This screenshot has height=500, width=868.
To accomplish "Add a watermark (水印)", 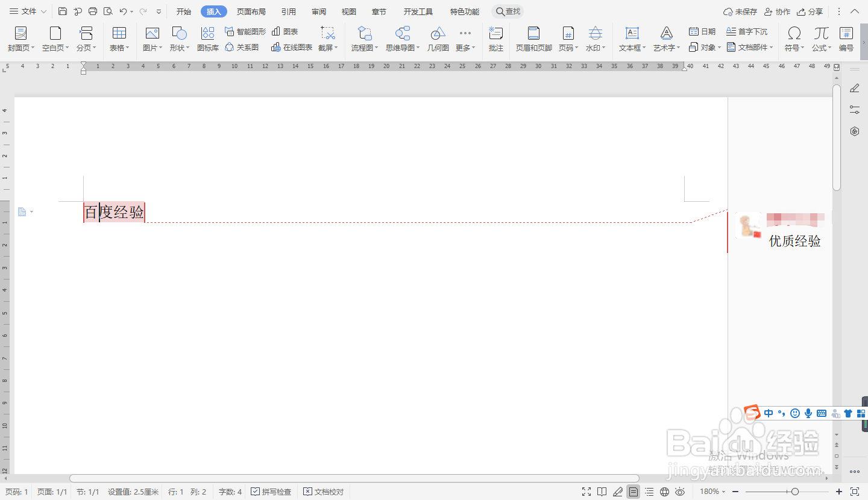I will (596, 39).
